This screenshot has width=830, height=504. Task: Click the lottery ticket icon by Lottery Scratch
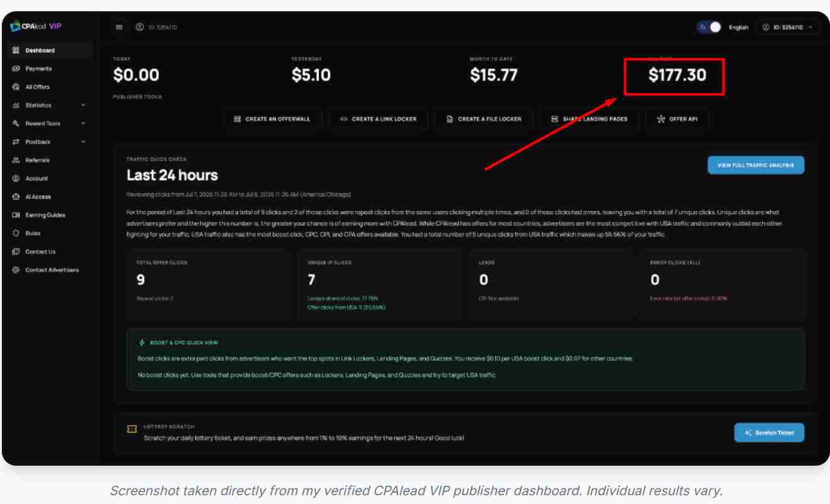pyautogui.click(x=132, y=430)
